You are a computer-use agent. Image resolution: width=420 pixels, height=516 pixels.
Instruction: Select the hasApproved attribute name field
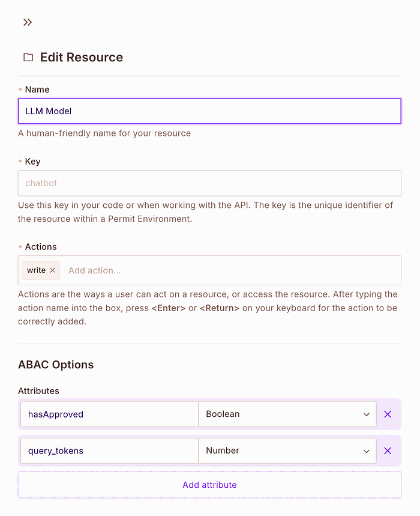109,414
